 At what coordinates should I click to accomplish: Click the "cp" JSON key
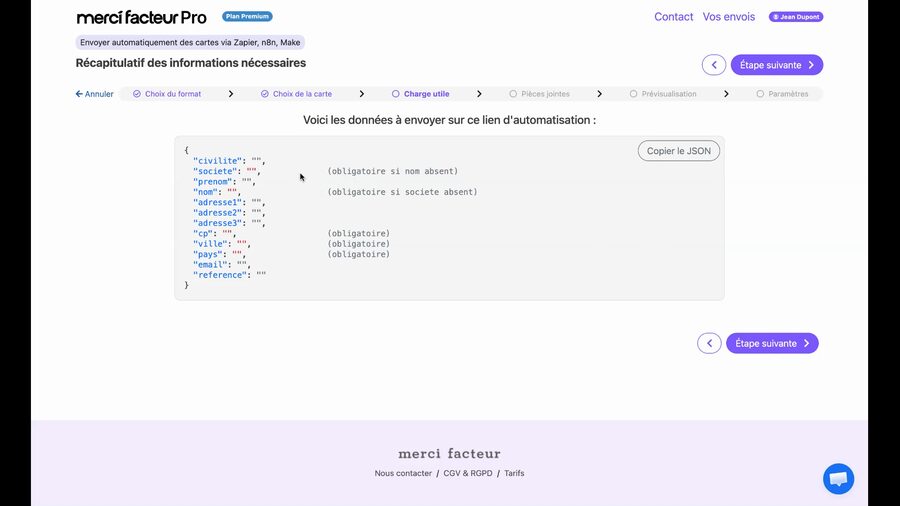[x=203, y=233]
